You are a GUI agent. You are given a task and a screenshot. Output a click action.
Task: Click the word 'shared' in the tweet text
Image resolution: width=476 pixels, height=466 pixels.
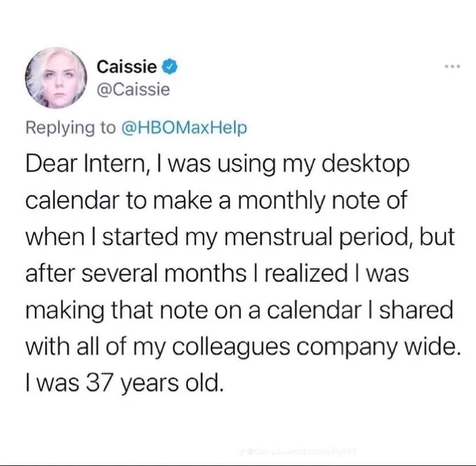coord(416,310)
